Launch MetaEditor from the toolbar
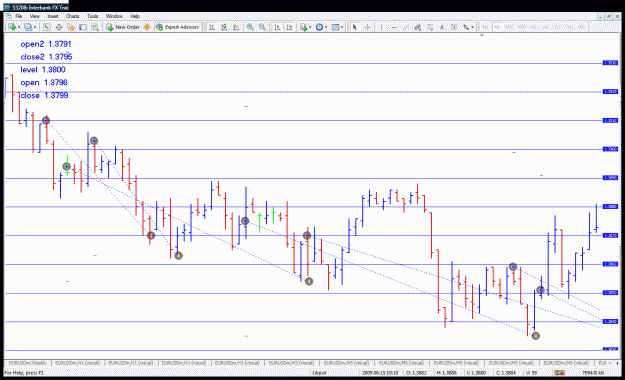Viewport: 625px width, 380px height. coord(147,27)
